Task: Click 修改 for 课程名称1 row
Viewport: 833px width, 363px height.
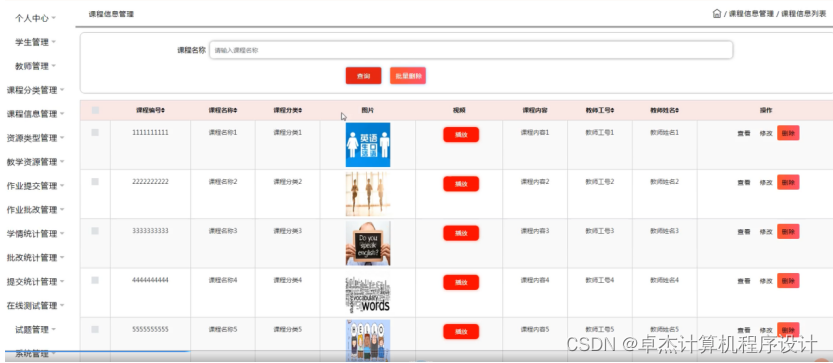Action: click(766, 133)
